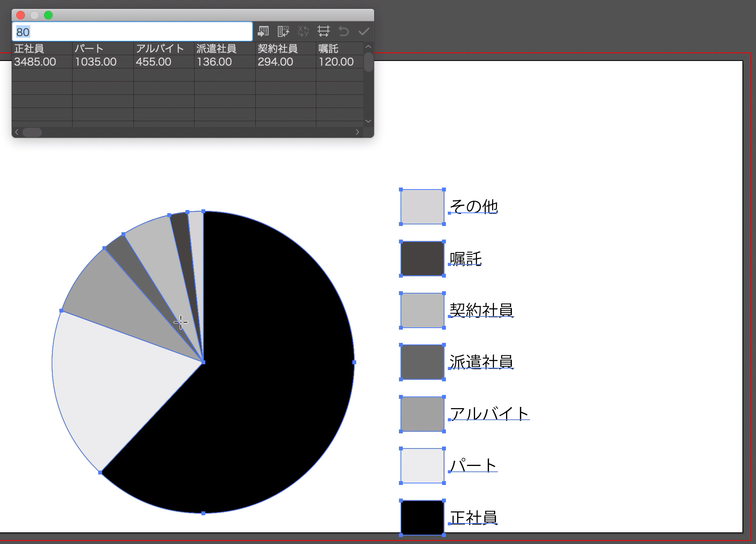The width and height of the screenshot is (756, 544).
Task: Select the 契約社員 header cell
Action: point(286,49)
